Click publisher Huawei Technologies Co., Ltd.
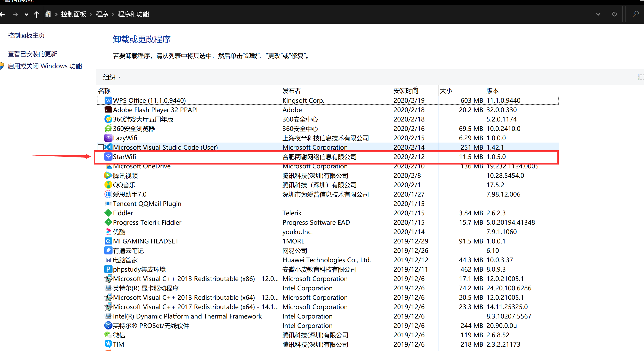This screenshot has height=351, width=644. [327, 260]
